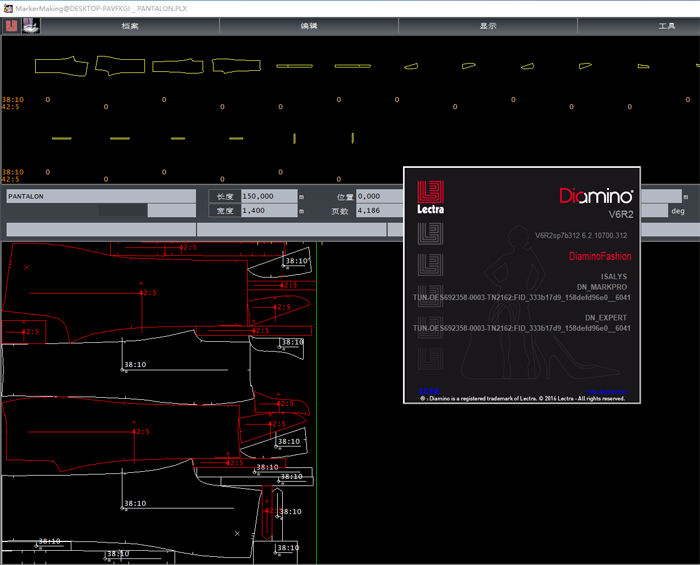Screen dimensions: 700x565
Task: Click the 长度 field showing 150,000
Action: pyautogui.click(x=269, y=196)
